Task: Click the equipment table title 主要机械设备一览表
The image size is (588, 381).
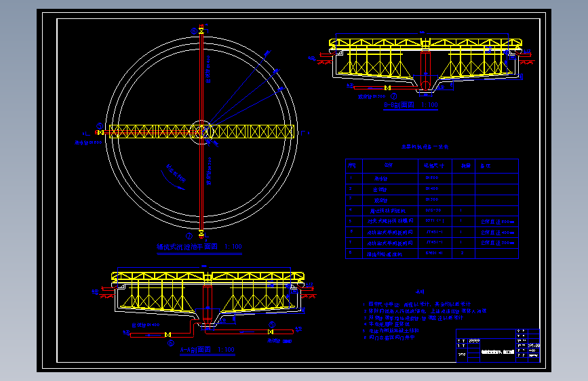Action: (x=425, y=147)
